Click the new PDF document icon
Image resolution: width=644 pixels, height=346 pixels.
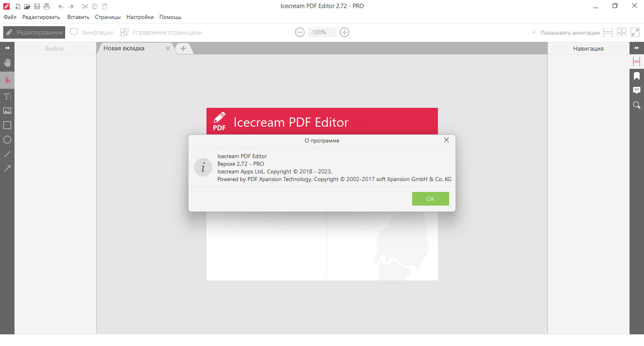point(17,6)
